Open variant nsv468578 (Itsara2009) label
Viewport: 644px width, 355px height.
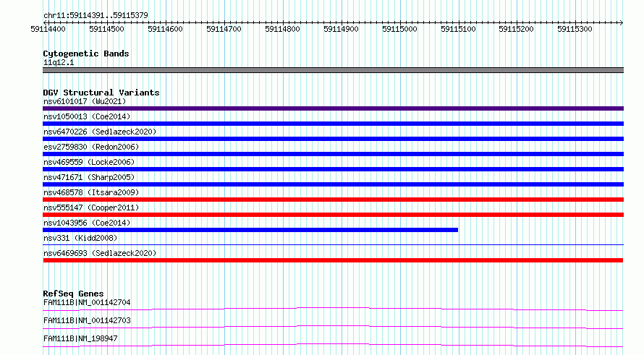(91, 192)
